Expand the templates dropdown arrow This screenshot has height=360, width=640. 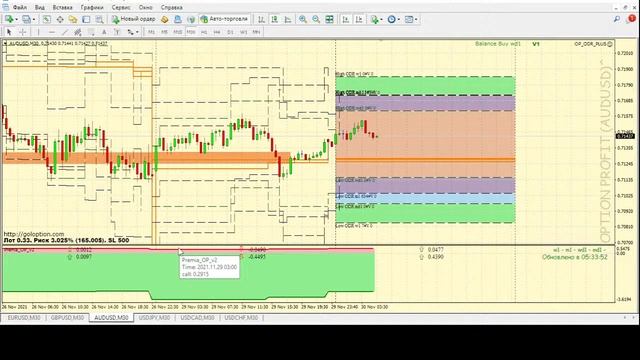click(x=416, y=19)
